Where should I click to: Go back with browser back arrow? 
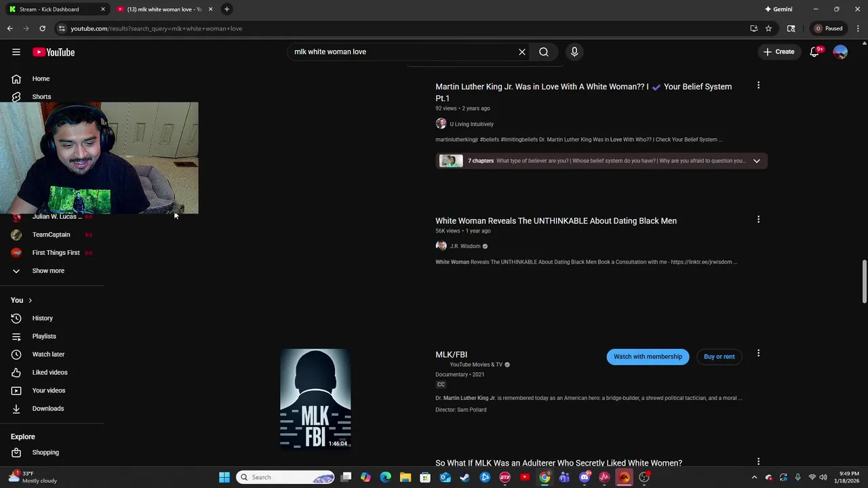click(10, 28)
